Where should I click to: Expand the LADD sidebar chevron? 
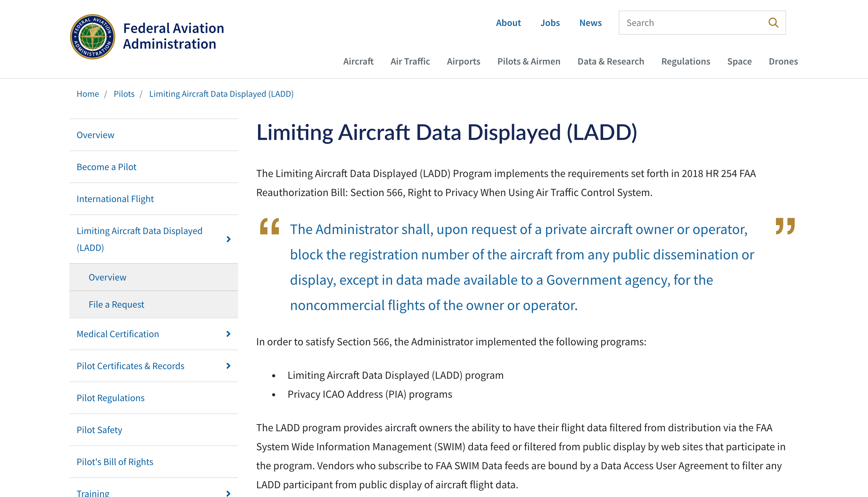click(x=228, y=239)
